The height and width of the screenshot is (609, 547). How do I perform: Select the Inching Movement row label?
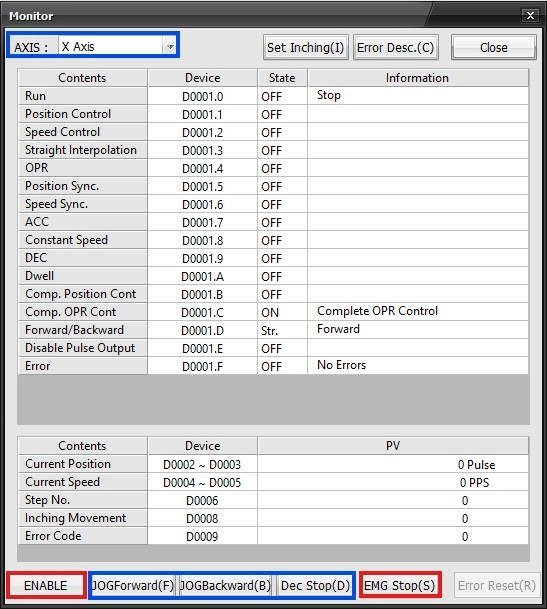tap(82, 518)
